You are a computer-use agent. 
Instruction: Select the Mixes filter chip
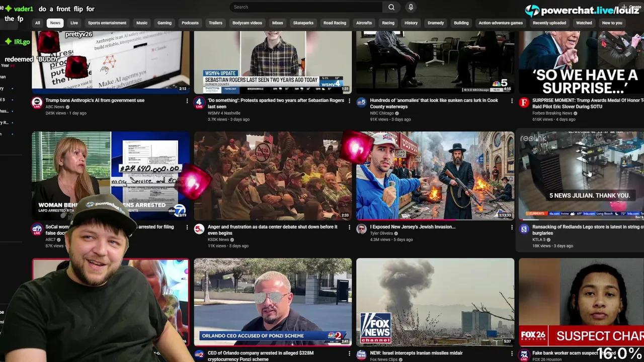pyautogui.click(x=278, y=23)
